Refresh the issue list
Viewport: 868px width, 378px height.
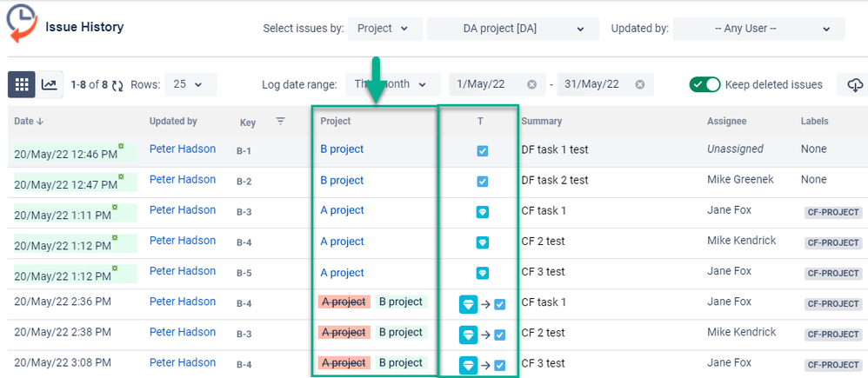pyautogui.click(x=117, y=84)
